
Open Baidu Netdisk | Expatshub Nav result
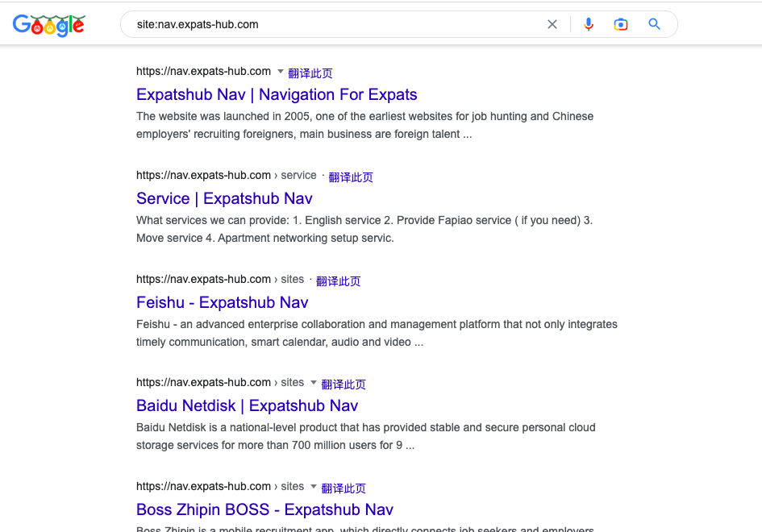(247, 405)
